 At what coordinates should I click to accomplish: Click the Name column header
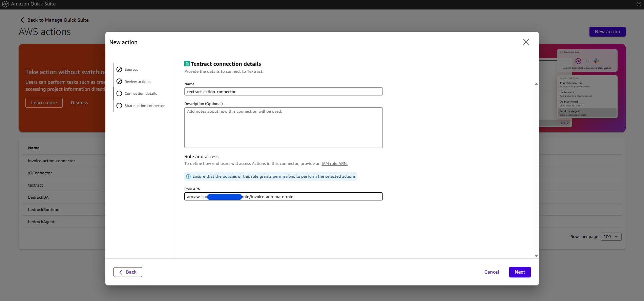pos(34,148)
